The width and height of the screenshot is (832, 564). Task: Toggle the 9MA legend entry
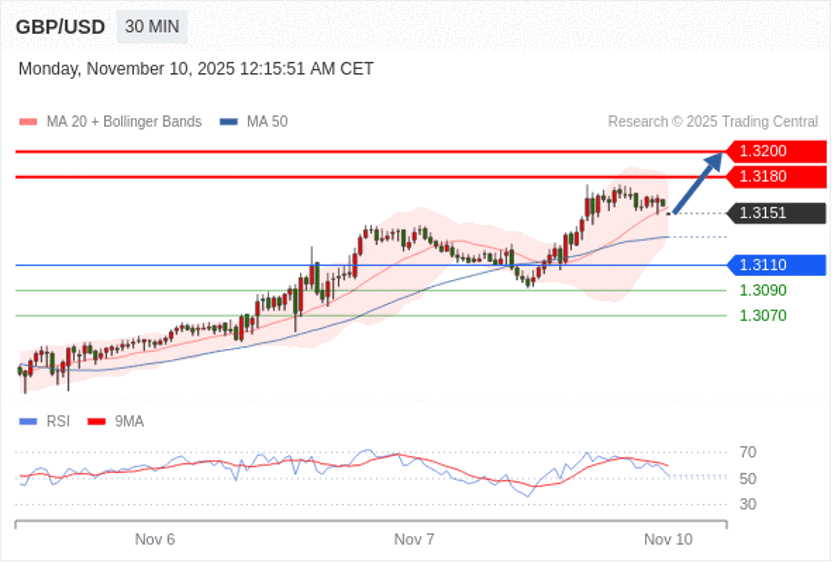[x=129, y=422]
